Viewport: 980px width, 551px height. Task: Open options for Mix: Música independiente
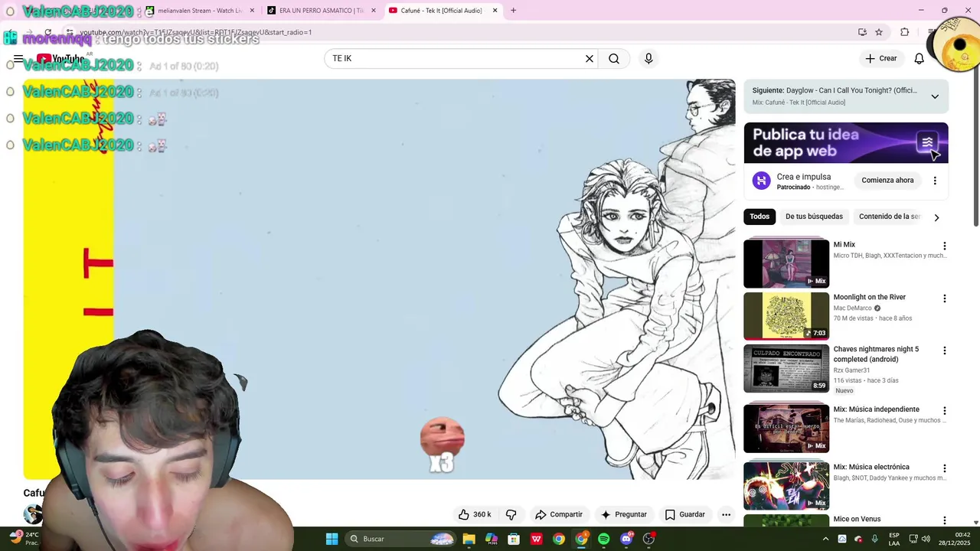pyautogui.click(x=944, y=411)
